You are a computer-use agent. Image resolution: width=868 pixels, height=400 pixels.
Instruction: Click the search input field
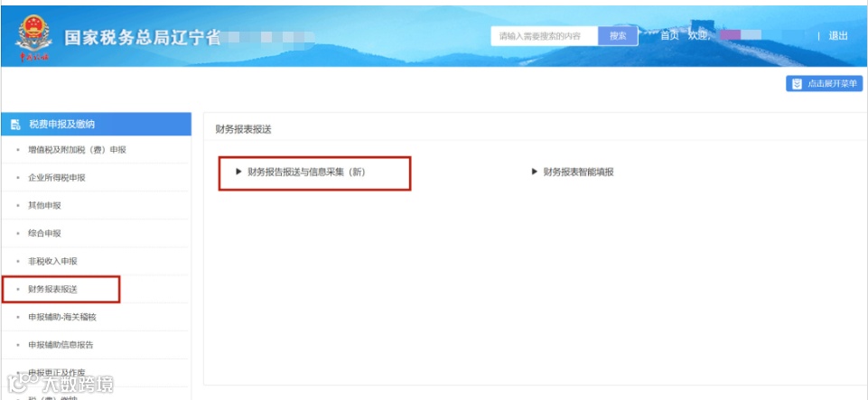point(545,36)
